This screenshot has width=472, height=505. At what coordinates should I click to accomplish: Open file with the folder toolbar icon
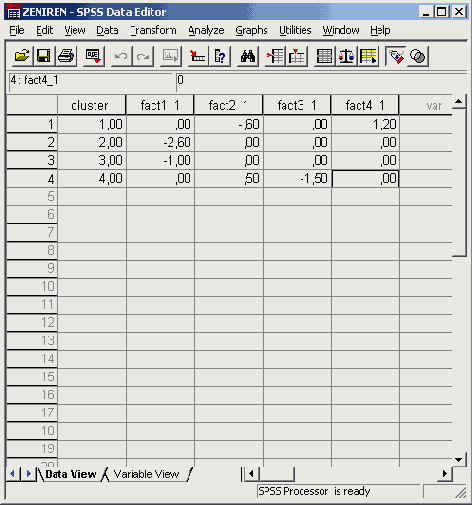22,56
